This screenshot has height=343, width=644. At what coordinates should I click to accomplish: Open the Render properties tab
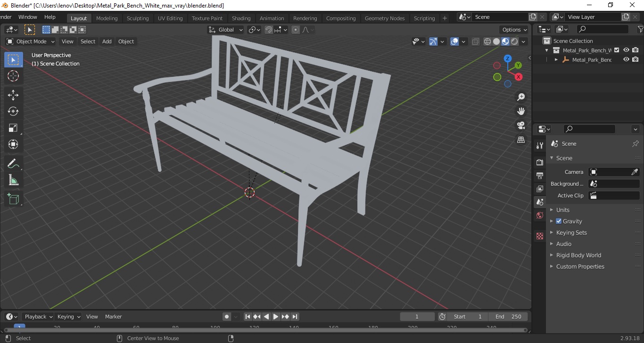tap(540, 162)
